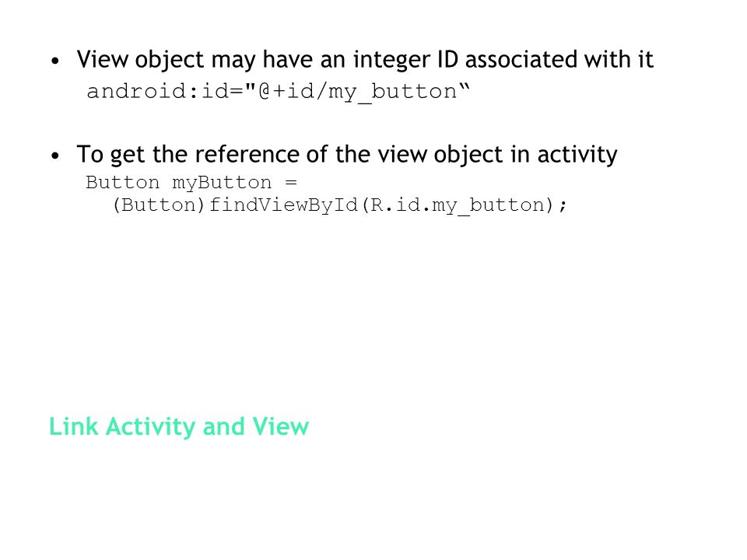Click the first bullet point marker

(x=55, y=61)
